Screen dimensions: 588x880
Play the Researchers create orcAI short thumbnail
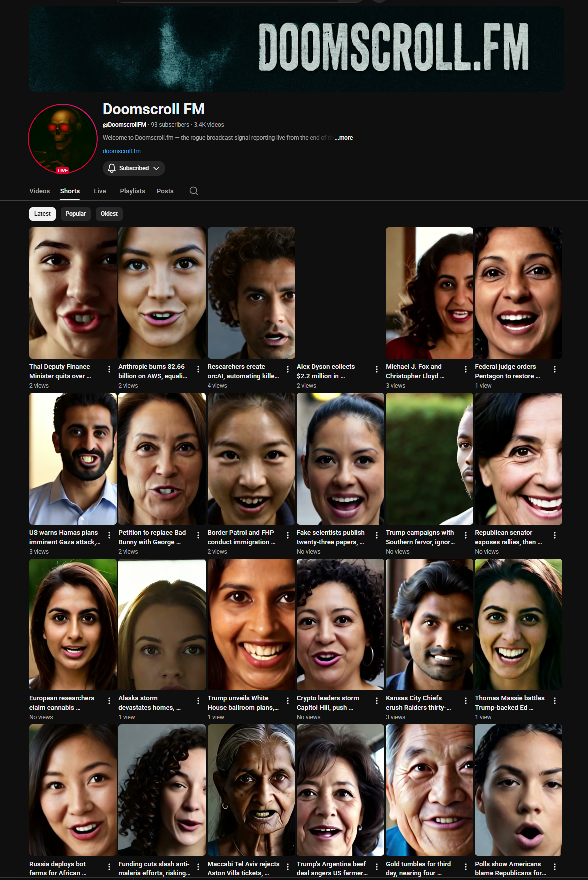click(251, 293)
